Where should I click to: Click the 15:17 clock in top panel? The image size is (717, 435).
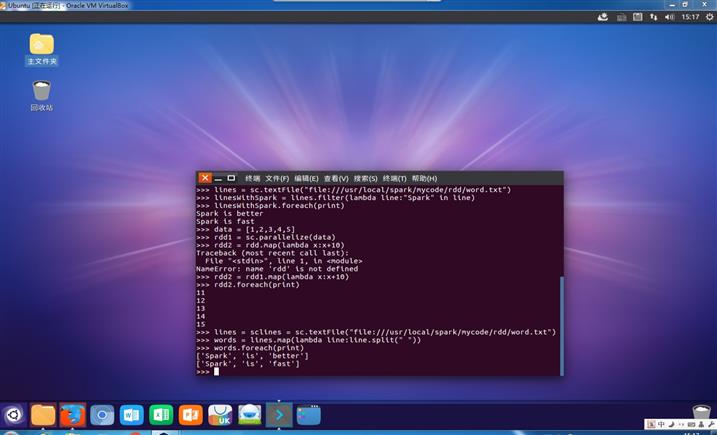point(690,17)
